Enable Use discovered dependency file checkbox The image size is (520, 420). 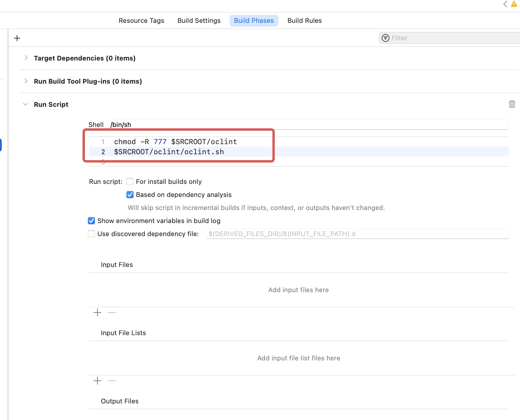[91, 234]
